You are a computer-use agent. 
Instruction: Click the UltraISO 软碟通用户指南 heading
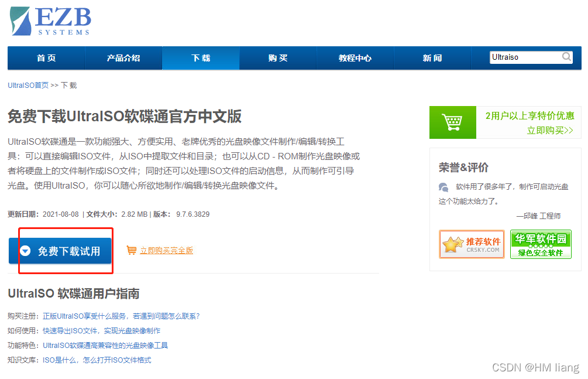tap(74, 293)
